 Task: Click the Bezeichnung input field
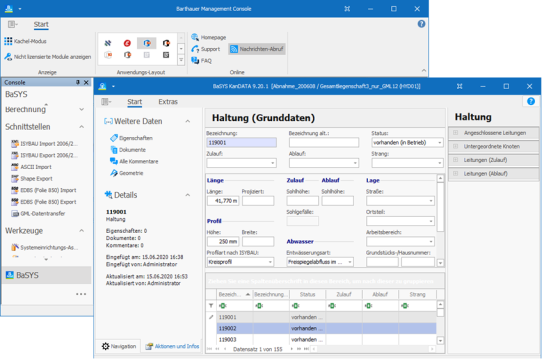pyautogui.click(x=241, y=143)
